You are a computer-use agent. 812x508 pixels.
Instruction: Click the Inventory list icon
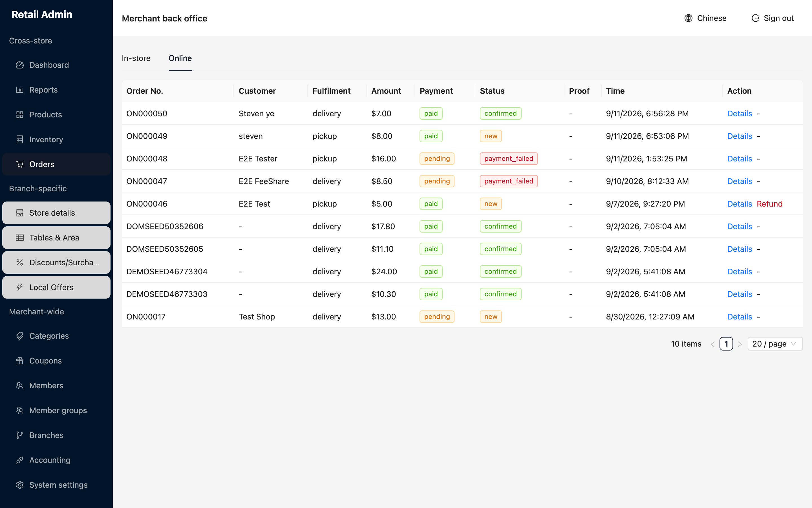20,139
